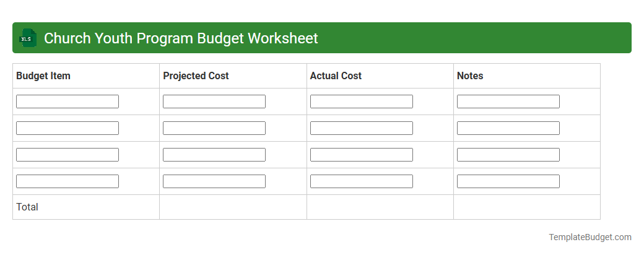Image resolution: width=644 pixels, height=255 pixels.
Task: Activate fourth row Actual Cost input field
Action: coord(362,181)
